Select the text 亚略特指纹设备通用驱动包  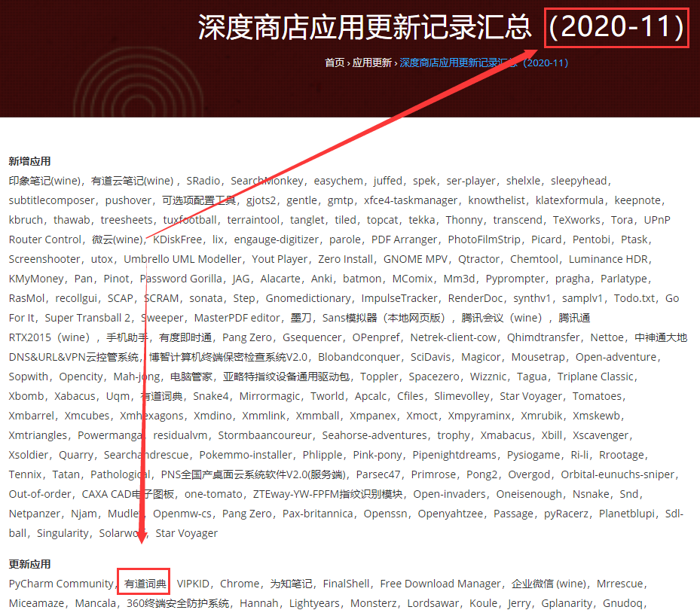pyautogui.click(x=286, y=377)
